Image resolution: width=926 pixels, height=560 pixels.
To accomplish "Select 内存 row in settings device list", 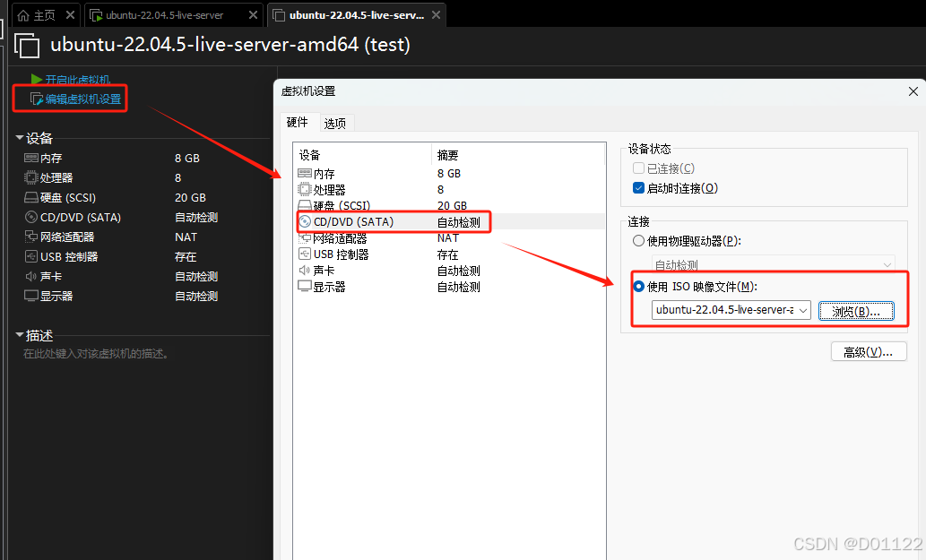I will (450, 174).
